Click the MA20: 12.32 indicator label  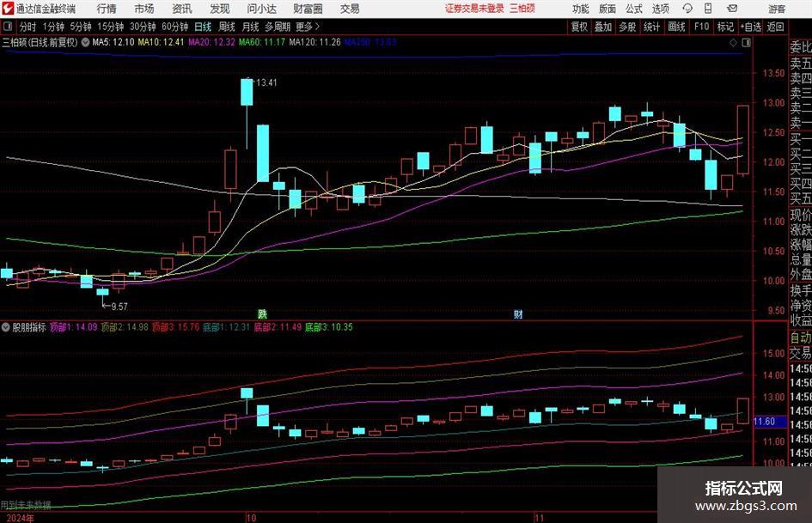[211, 42]
